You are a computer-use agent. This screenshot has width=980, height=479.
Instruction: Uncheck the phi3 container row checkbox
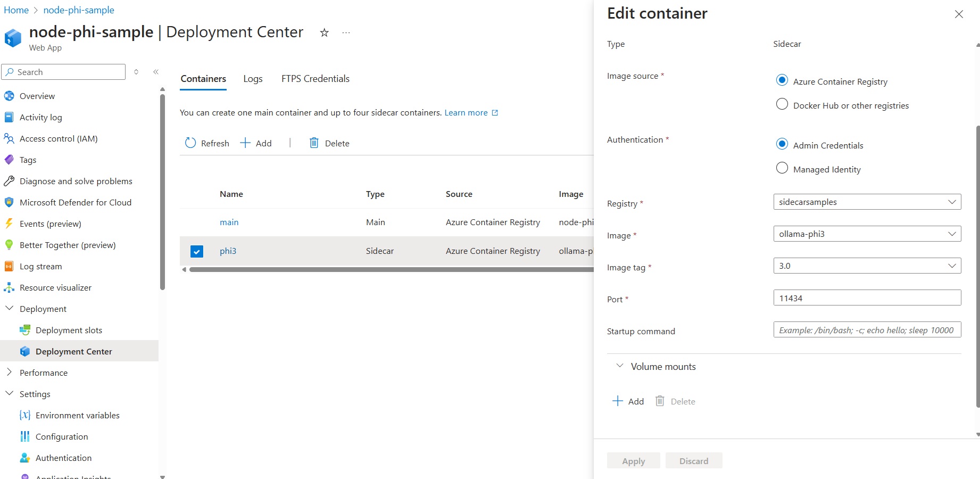[197, 251]
